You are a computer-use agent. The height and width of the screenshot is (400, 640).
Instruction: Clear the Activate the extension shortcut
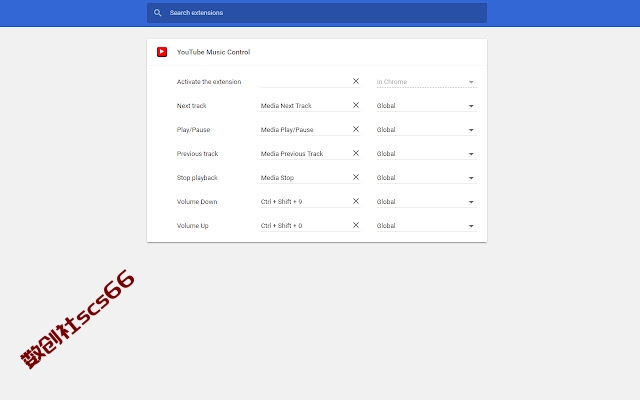click(x=356, y=81)
